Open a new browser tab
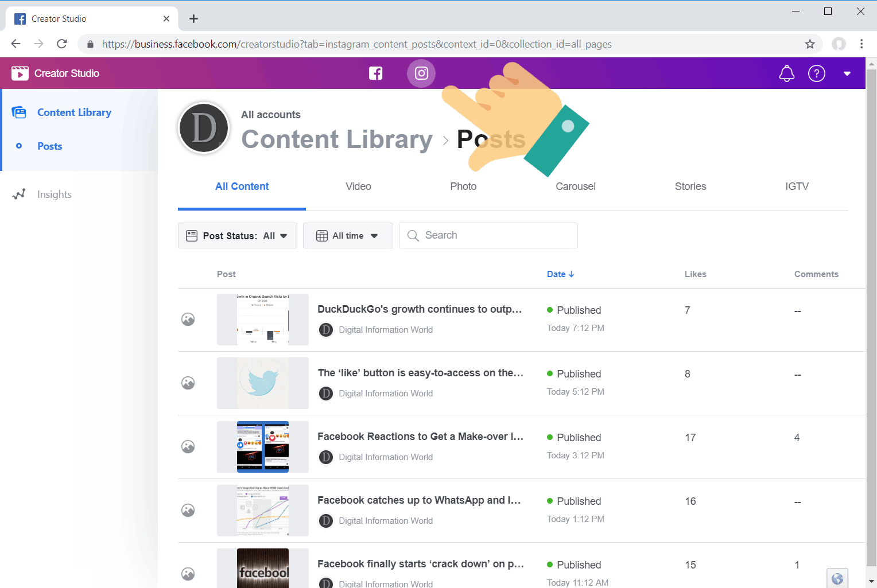Viewport: 877px width, 588px height. tap(194, 19)
